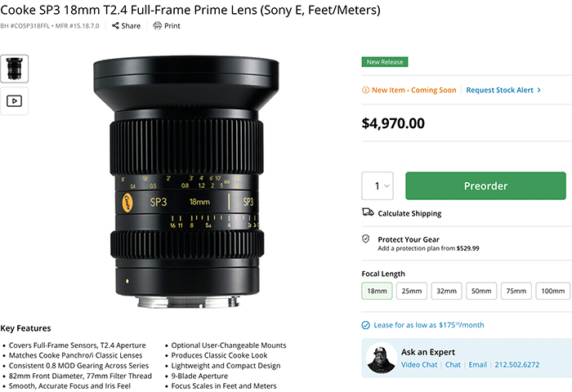Screen dimensions: 572x392
Task: Click the Email expert link
Action: click(x=477, y=365)
